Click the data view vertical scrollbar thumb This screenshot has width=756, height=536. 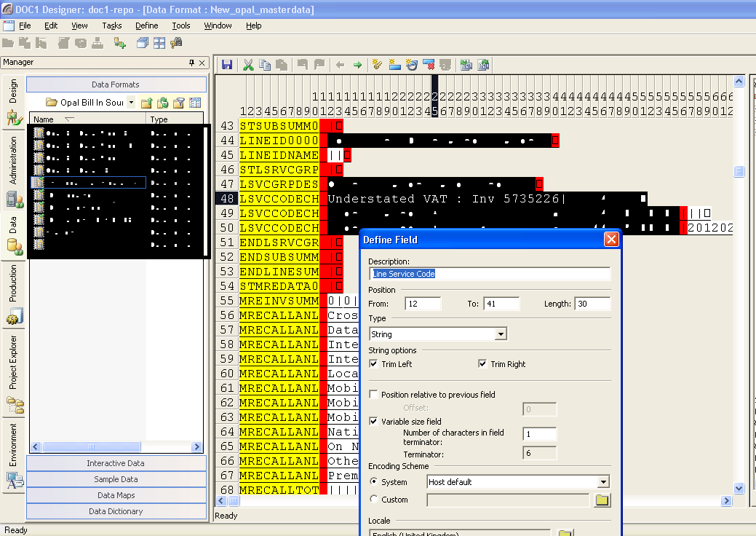click(x=739, y=171)
